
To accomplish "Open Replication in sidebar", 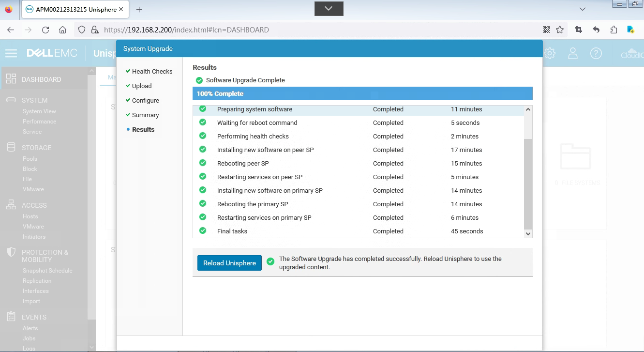I will [x=37, y=281].
